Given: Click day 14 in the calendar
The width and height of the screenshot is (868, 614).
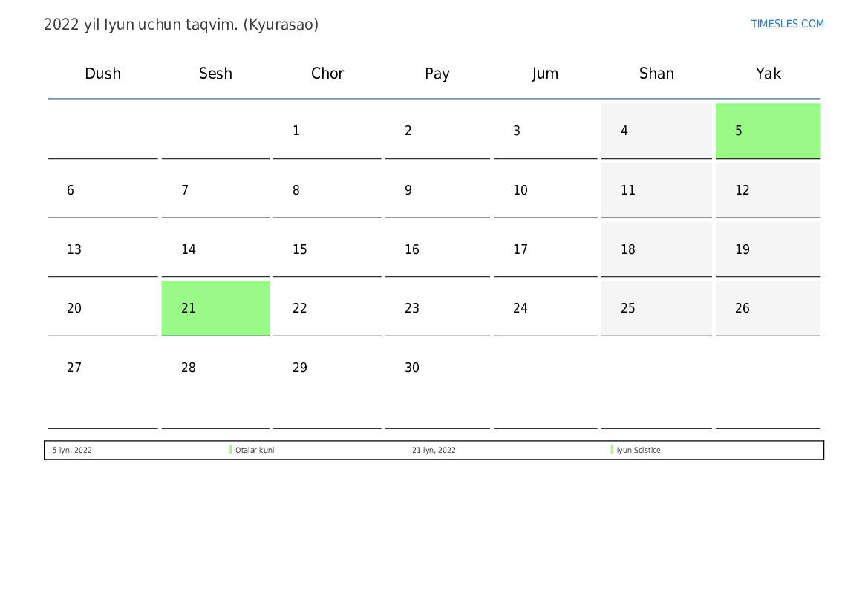Looking at the screenshot, I should [x=215, y=249].
